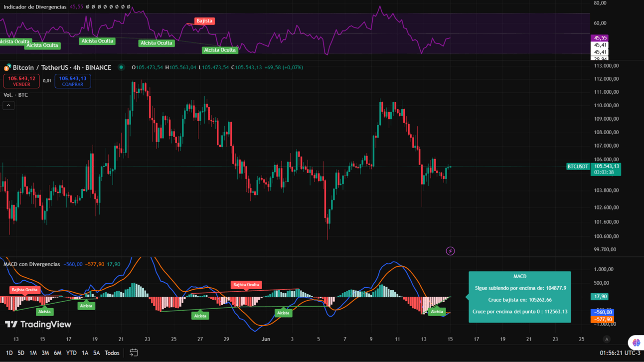This screenshot has height=362, width=644.
Task: Click the blue COMPRAR buy button
Action: click(x=73, y=81)
